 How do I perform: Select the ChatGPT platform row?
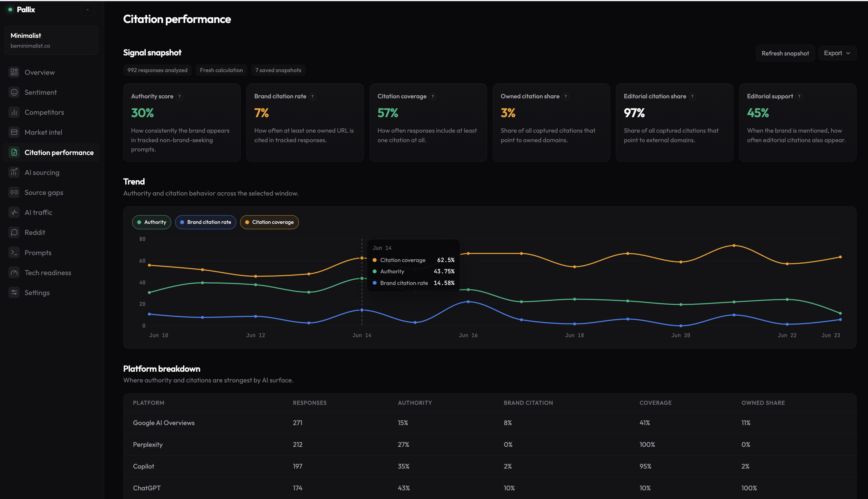[x=490, y=488]
